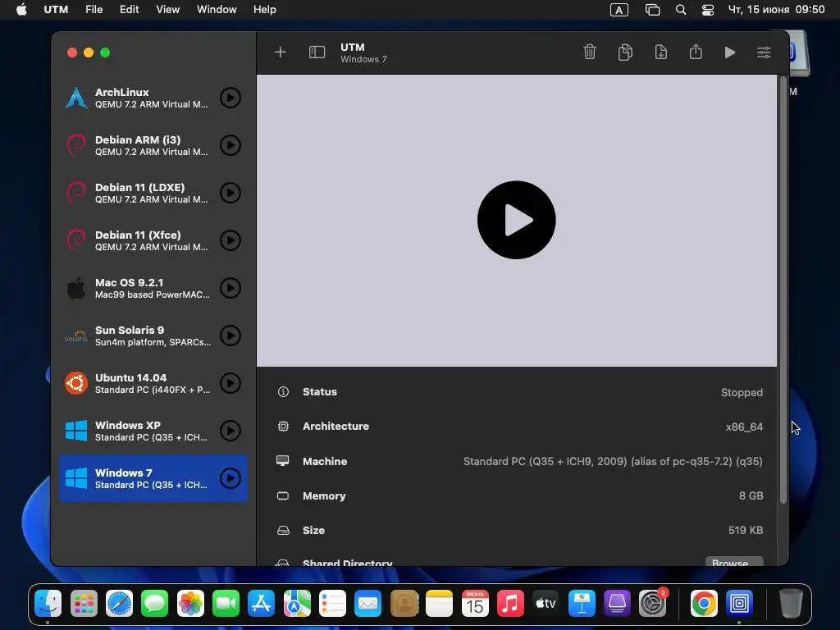Open Google Chrome from the Dock
840x630 pixels.
tap(703, 604)
